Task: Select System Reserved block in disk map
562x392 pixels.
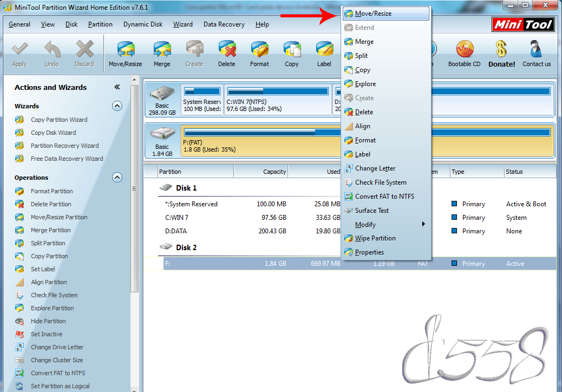Action: point(202,100)
